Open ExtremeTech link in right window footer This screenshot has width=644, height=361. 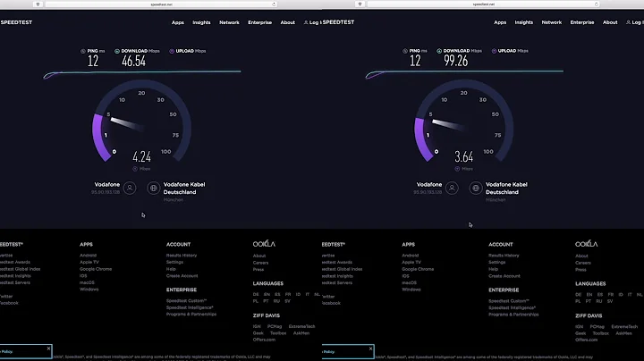[624, 326]
